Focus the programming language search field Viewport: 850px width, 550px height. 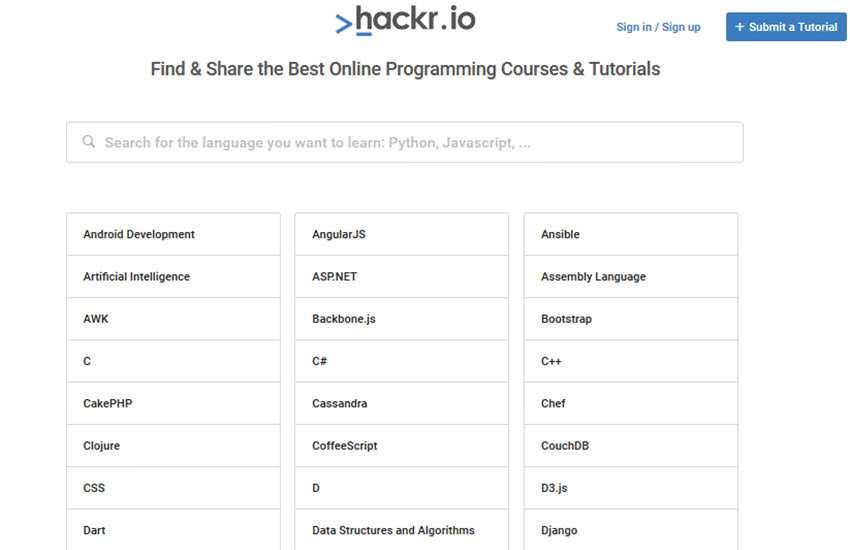[x=420, y=142]
